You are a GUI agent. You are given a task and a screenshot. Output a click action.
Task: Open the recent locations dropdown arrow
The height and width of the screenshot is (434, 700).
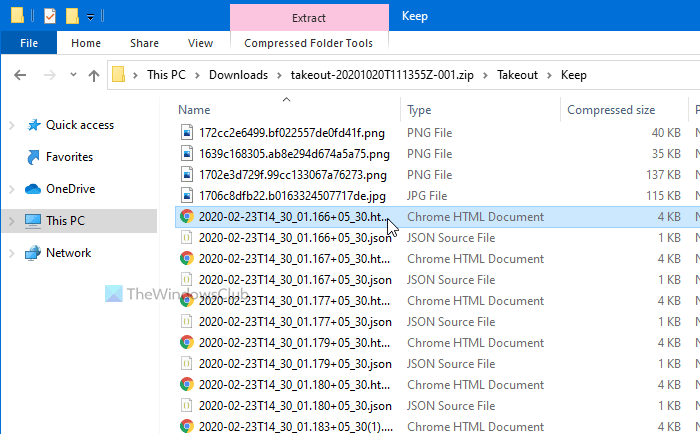tap(71, 74)
